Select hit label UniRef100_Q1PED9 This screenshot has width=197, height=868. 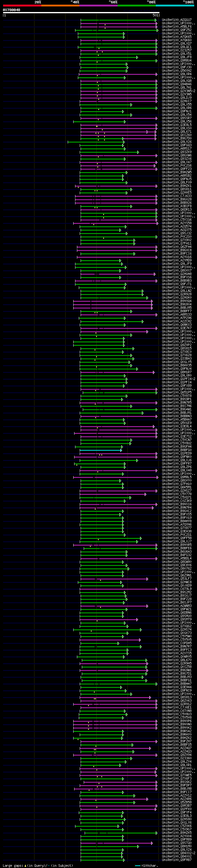(x=176, y=454)
